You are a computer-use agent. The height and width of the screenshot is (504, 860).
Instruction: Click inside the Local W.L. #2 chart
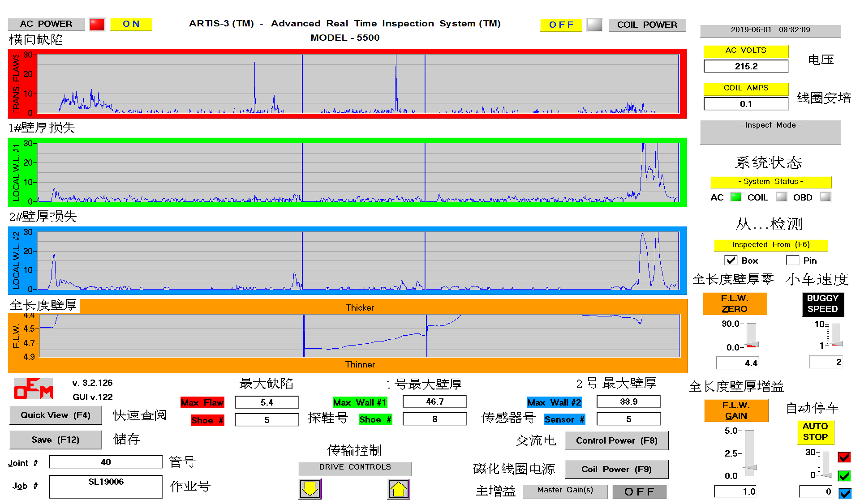[x=358, y=261]
